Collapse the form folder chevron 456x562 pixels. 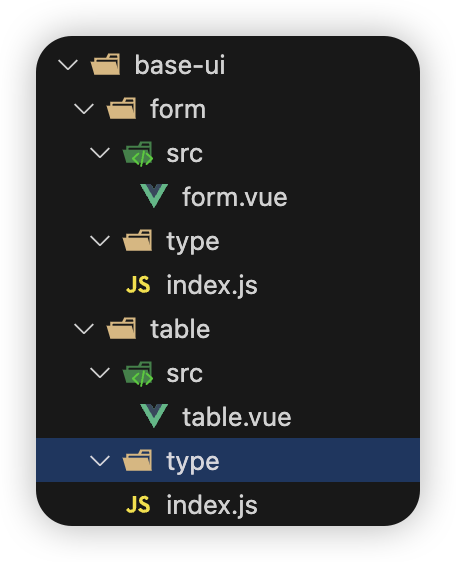tap(84, 109)
